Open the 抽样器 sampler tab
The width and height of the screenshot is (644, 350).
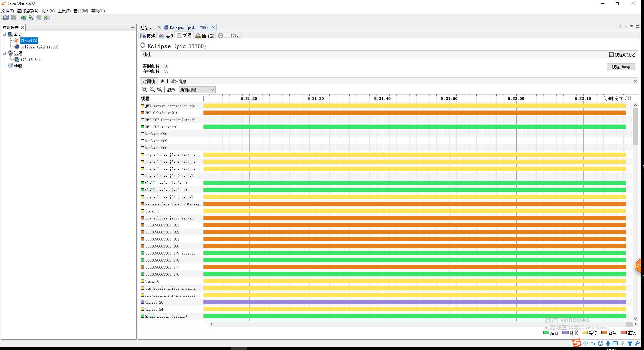tap(205, 36)
